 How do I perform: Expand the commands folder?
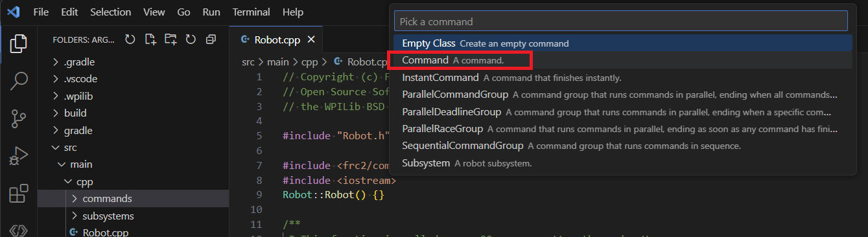tap(133, 198)
